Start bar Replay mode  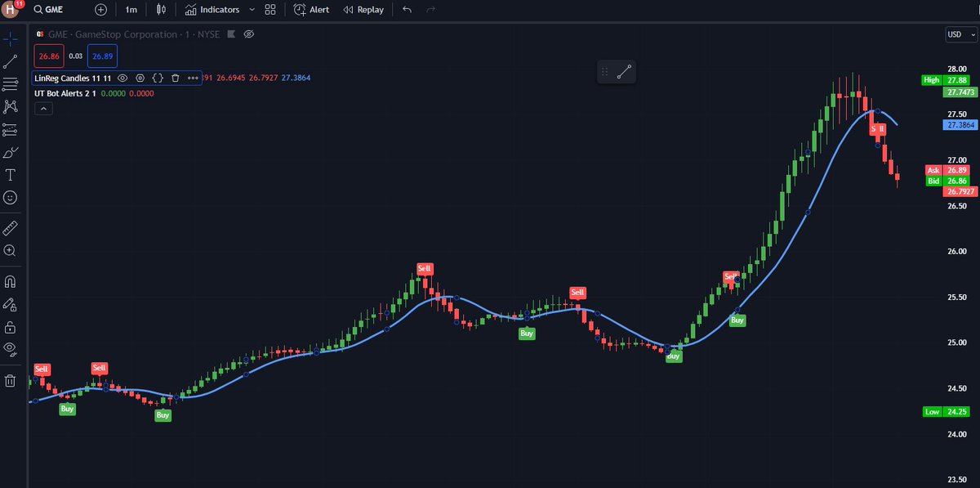[x=363, y=10]
